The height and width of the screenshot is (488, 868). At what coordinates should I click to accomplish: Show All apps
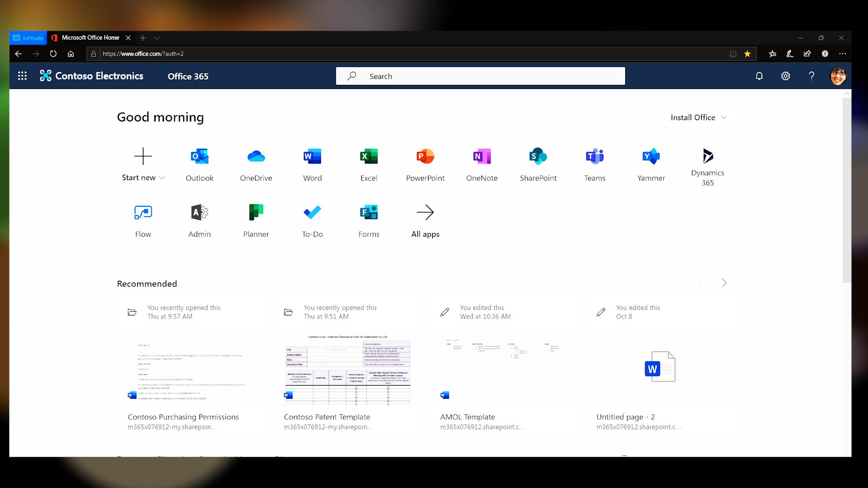pyautogui.click(x=425, y=221)
